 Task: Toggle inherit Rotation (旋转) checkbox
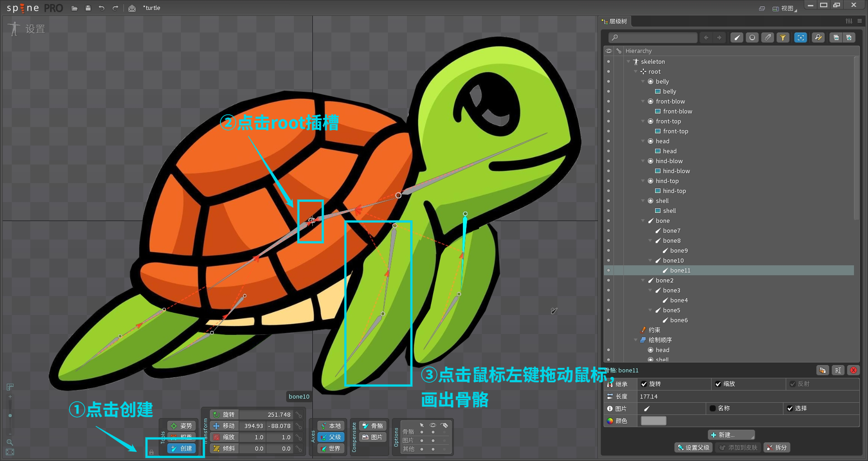(x=644, y=384)
